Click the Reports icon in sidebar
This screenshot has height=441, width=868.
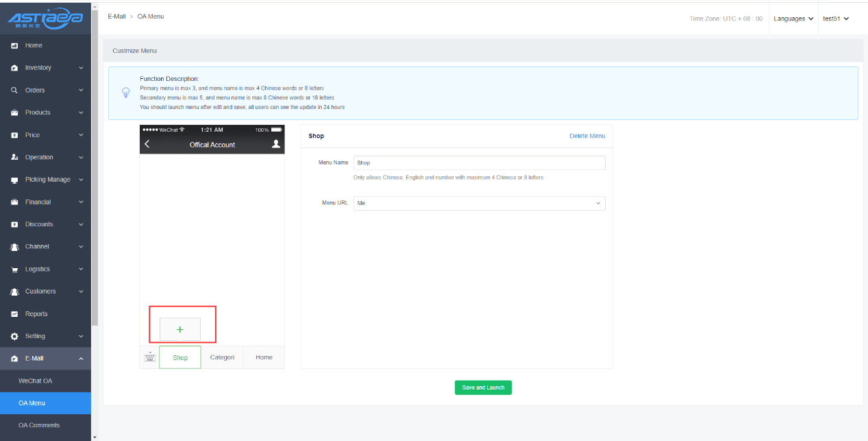(x=14, y=314)
